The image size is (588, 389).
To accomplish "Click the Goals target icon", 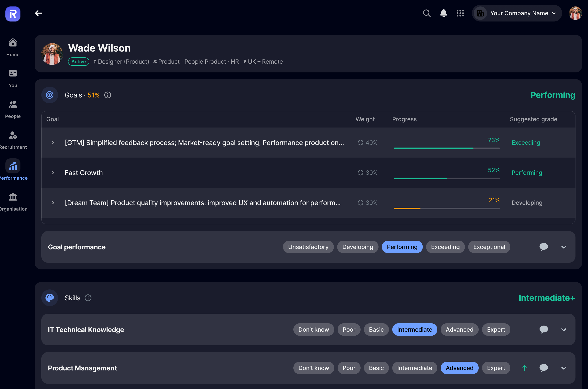I will point(49,95).
